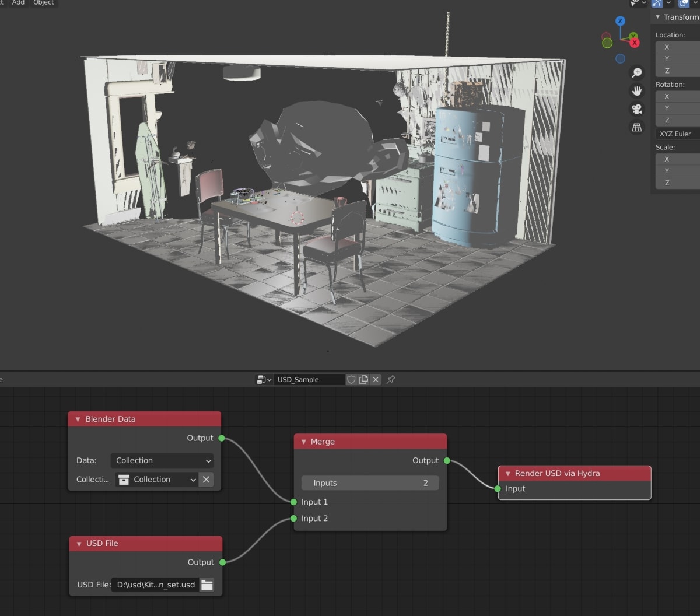Viewport: 700px width, 616px height.
Task: Switch perspective/orthographic with the grid icon
Action: click(637, 127)
